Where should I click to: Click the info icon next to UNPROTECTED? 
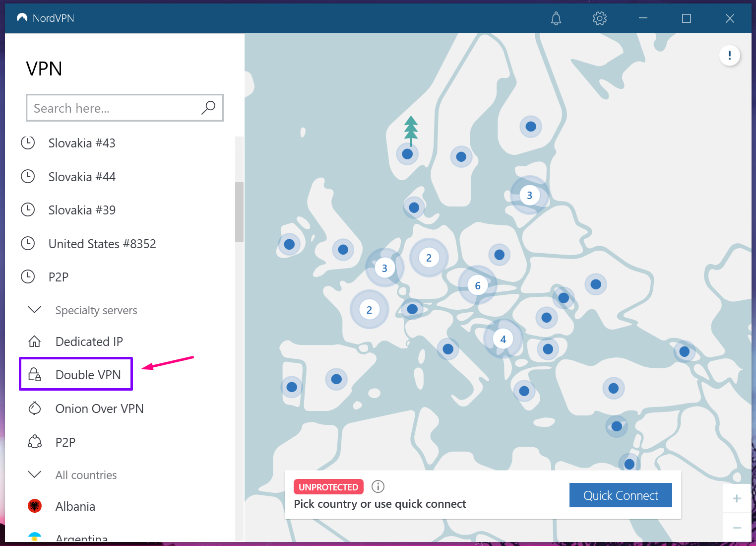click(x=378, y=486)
